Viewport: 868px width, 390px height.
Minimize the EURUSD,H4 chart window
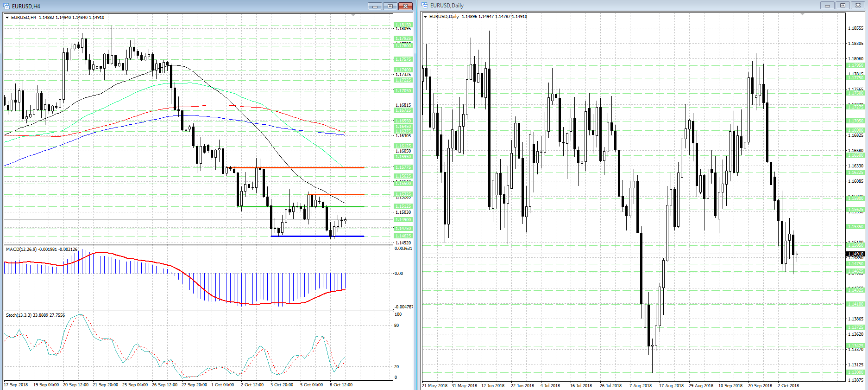375,6
